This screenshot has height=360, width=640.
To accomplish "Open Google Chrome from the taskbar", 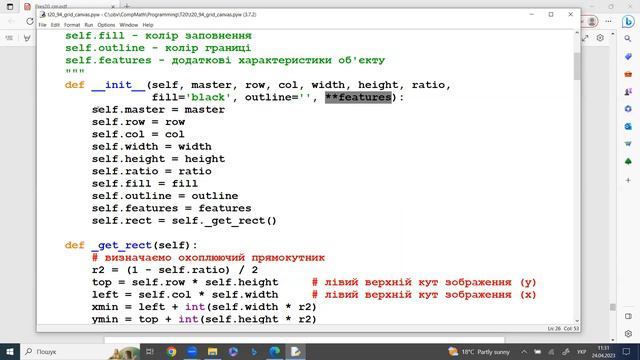I will click(x=171, y=351).
